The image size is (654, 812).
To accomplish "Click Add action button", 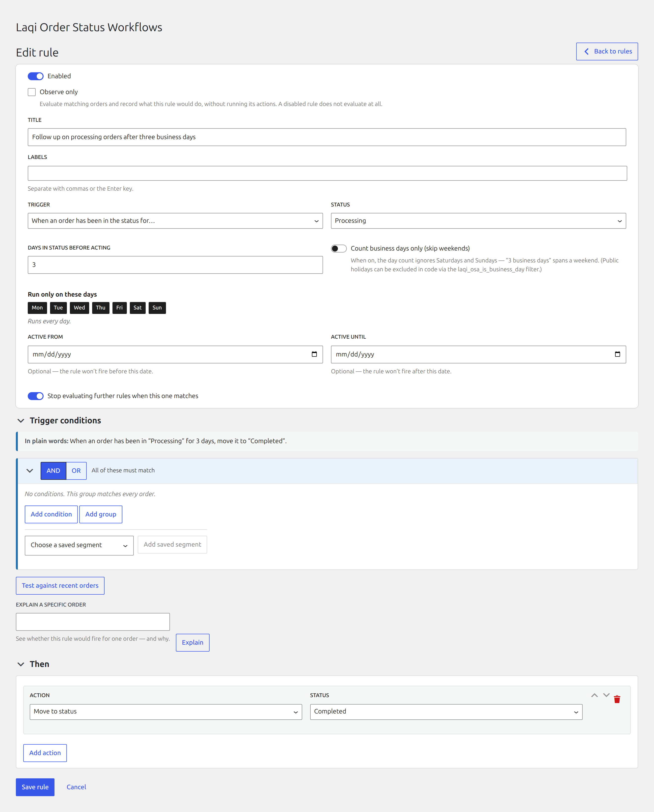I will coord(45,753).
